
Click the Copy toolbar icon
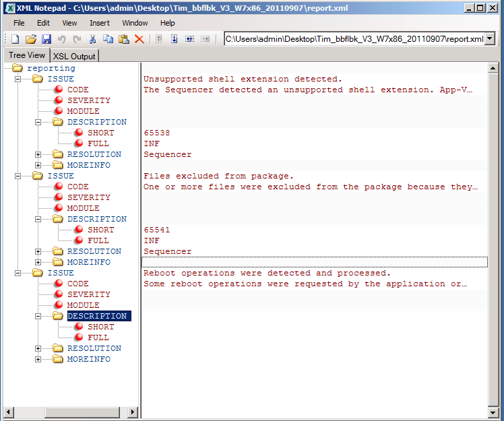click(x=108, y=39)
